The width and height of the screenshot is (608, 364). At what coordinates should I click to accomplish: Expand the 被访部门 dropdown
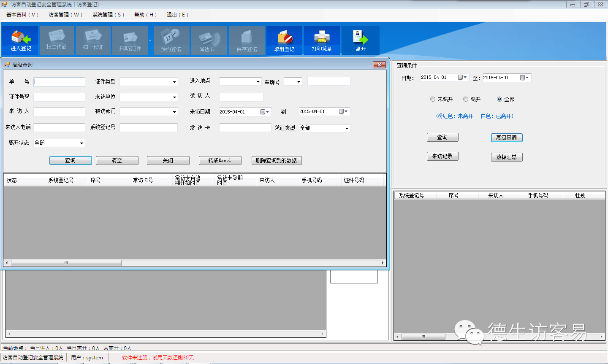point(174,112)
